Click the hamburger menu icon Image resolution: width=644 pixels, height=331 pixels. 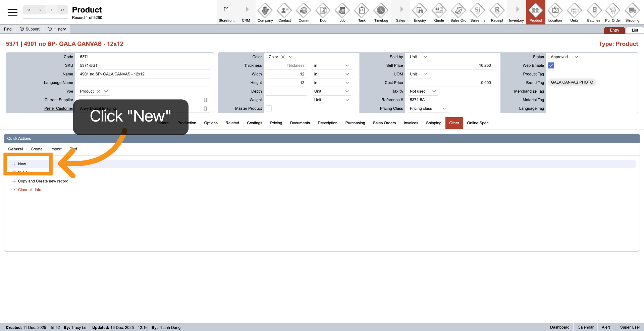pyautogui.click(x=12, y=12)
